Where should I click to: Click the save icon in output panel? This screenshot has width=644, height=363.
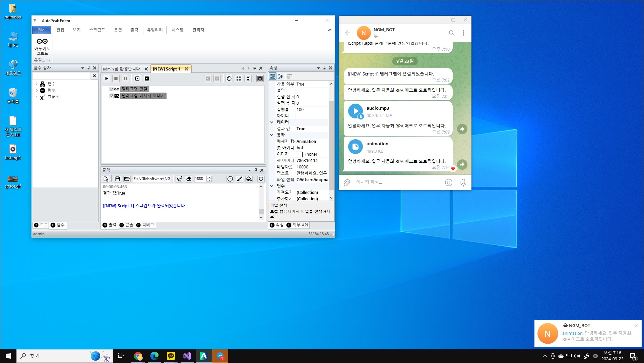coord(117,179)
